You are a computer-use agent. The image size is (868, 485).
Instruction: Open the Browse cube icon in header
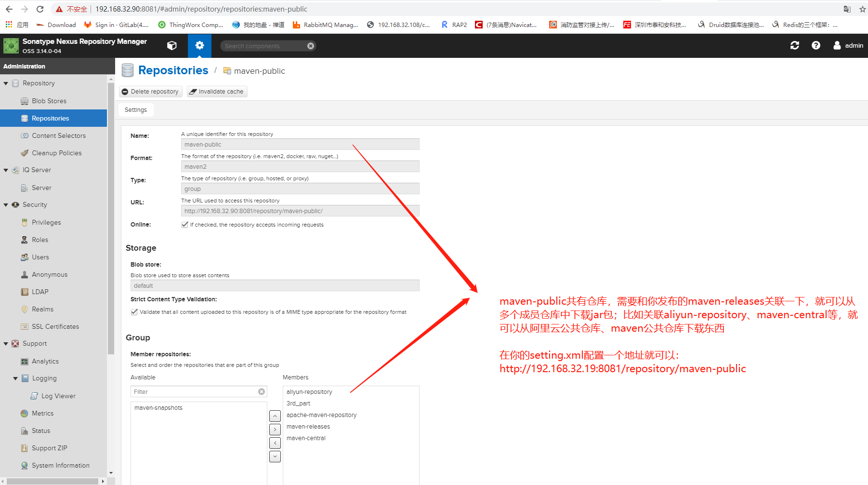[x=171, y=45]
